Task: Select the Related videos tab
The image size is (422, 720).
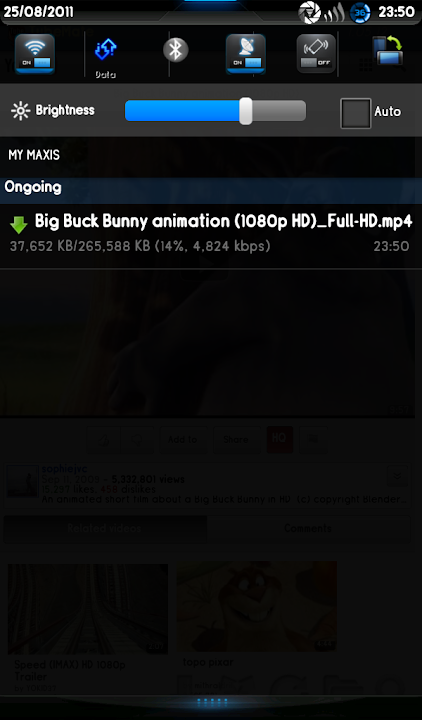Action: tap(105, 529)
